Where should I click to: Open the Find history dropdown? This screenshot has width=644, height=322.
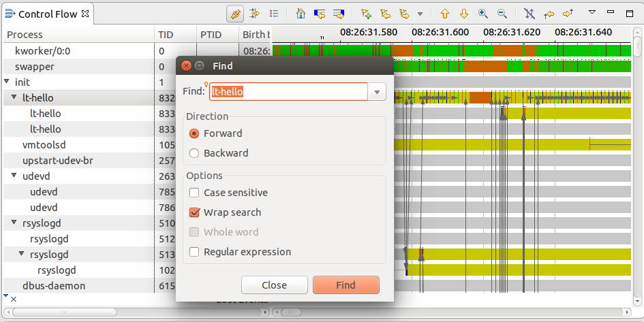click(x=377, y=92)
